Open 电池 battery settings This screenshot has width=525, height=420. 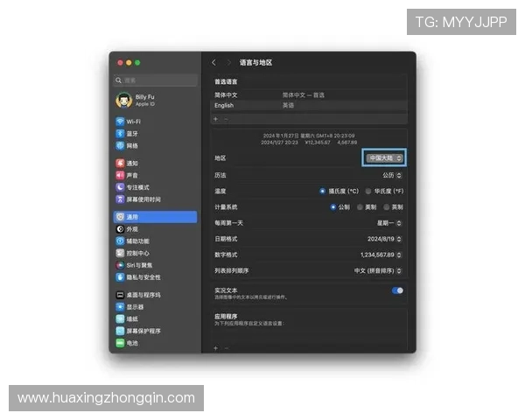127,343
